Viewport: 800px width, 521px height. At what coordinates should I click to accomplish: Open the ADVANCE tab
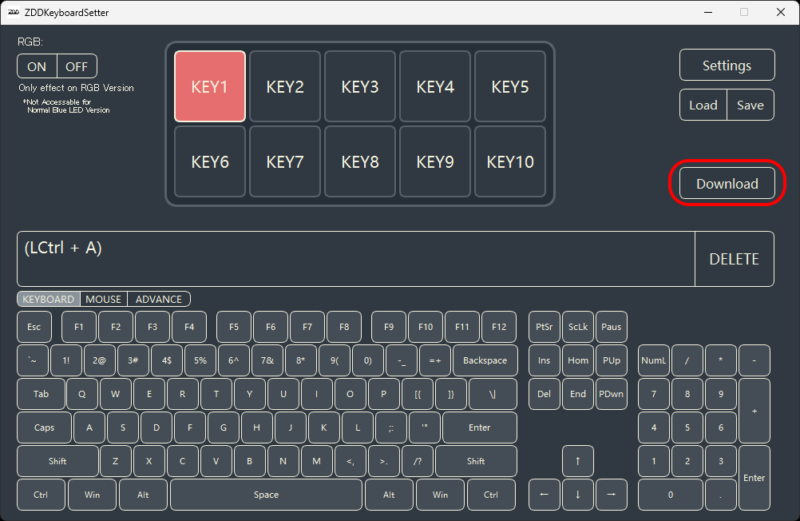pos(159,299)
